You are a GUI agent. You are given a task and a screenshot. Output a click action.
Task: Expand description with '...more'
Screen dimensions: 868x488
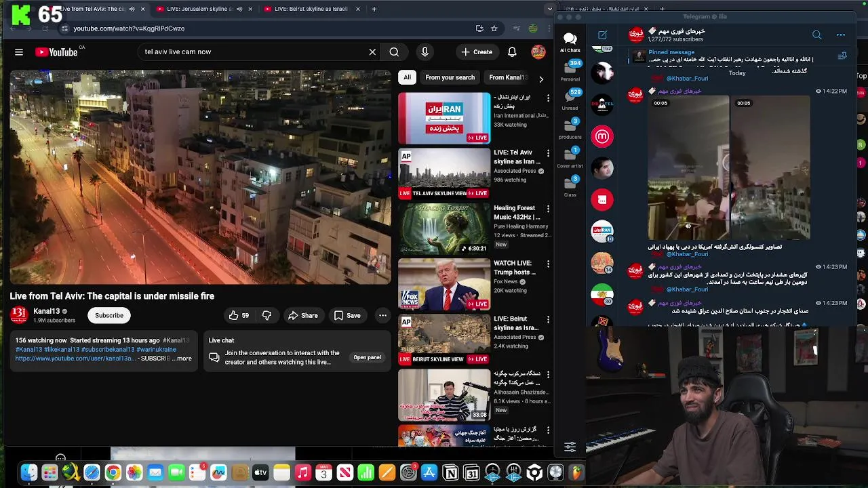coord(182,359)
